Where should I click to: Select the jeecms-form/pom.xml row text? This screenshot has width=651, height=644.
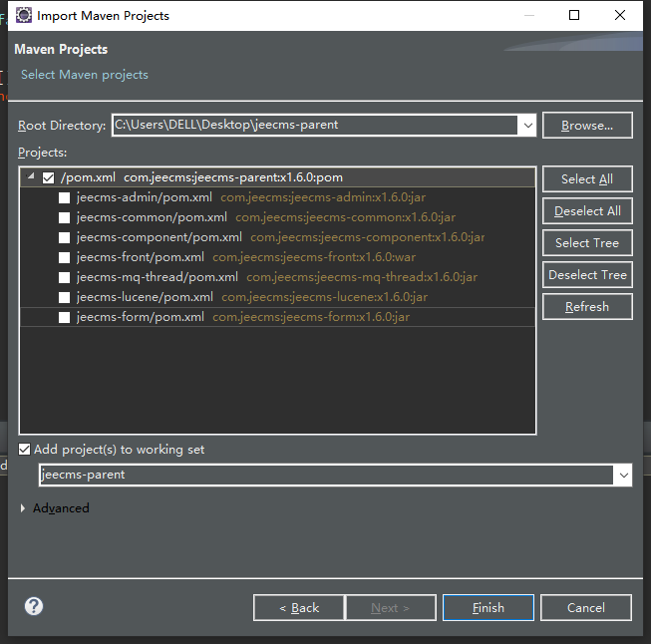click(141, 317)
